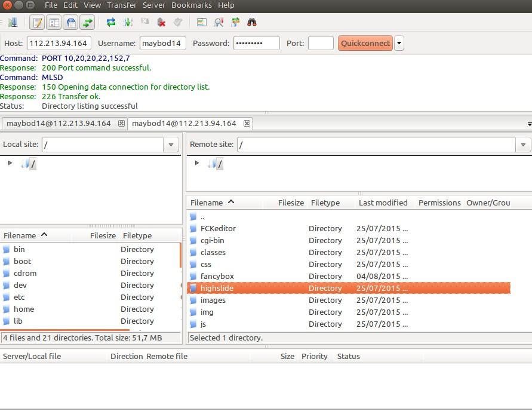Click the Username input field
Screen dimensions: 532x411
click(163, 43)
